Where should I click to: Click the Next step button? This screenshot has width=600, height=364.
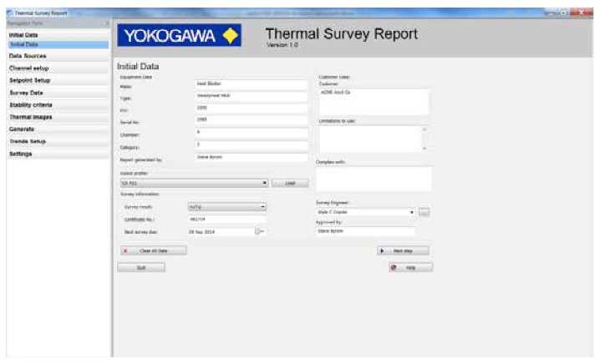[x=403, y=250]
